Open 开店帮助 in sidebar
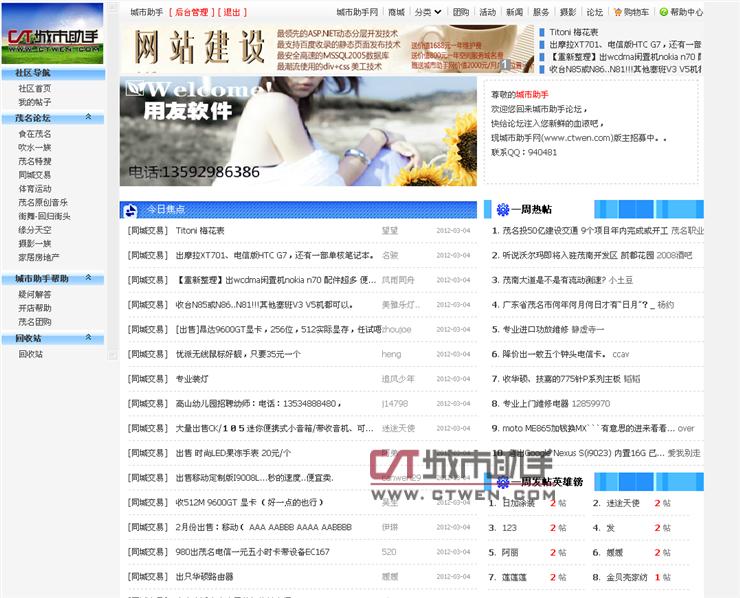The height and width of the screenshot is (598, 740). point(34,308)
